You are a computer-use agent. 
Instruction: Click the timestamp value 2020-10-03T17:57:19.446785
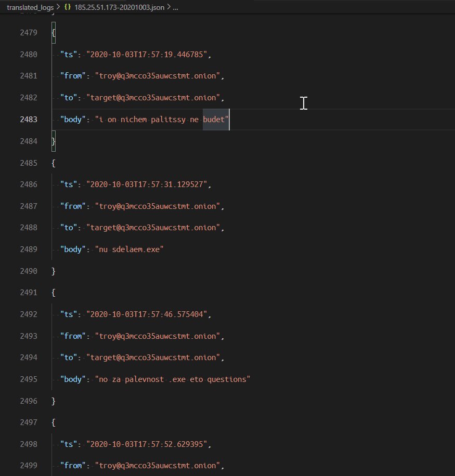pyautogui.click(x=147, y=55)
